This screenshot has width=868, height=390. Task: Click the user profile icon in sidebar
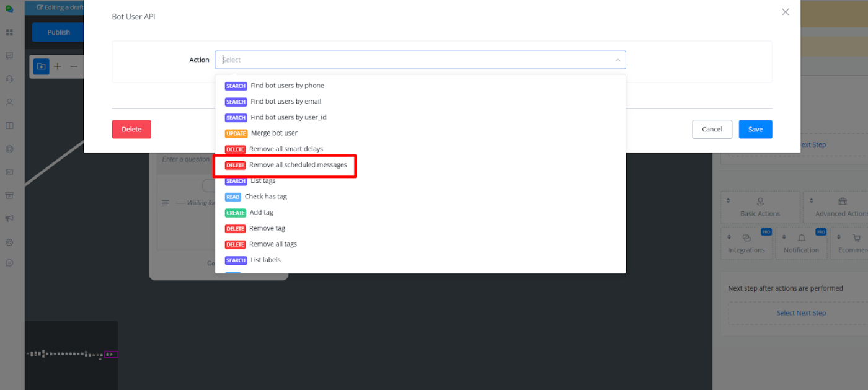pyautogui.click(x=9, y=102)
